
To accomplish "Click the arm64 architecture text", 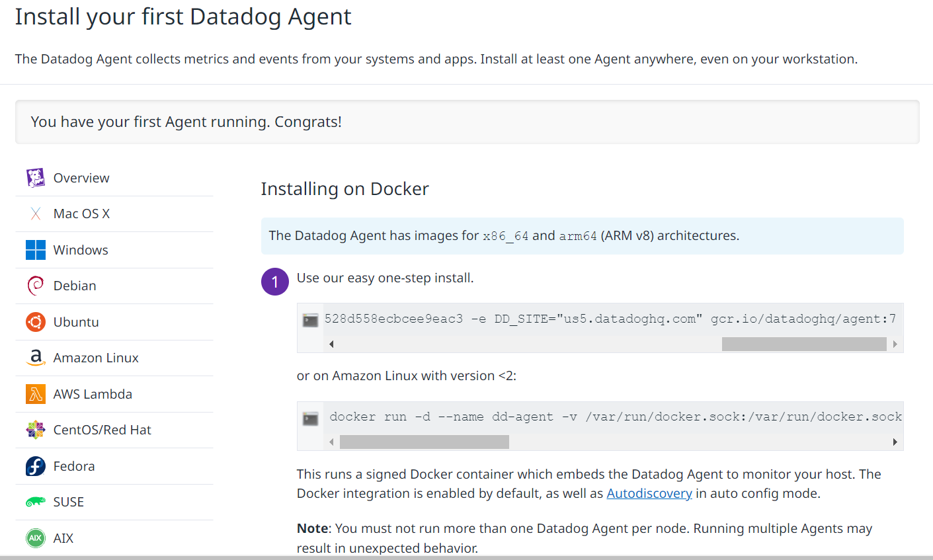I will click(578, 236).
